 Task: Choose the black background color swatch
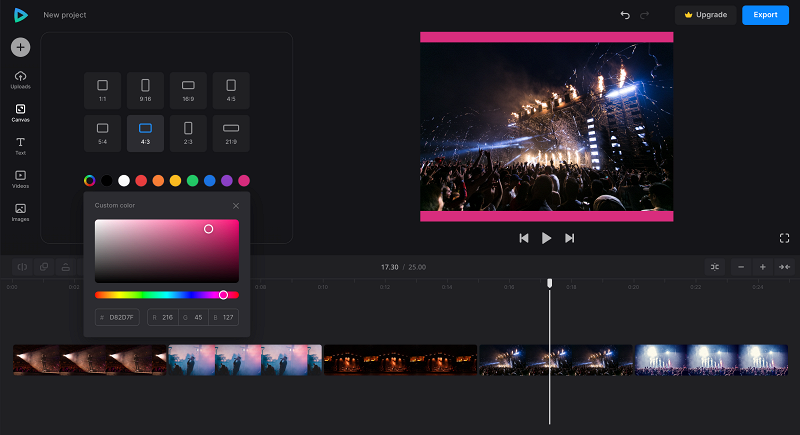107,181
